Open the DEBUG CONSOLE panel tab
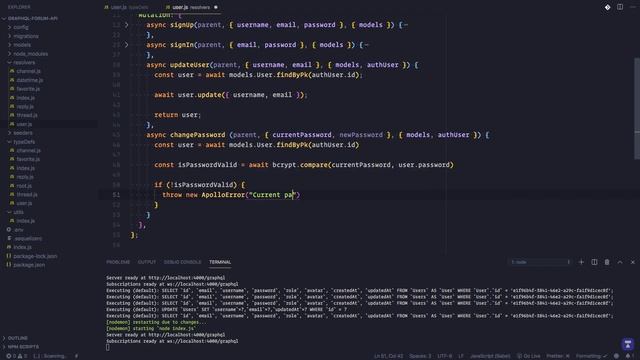 (x=182, y=262)
